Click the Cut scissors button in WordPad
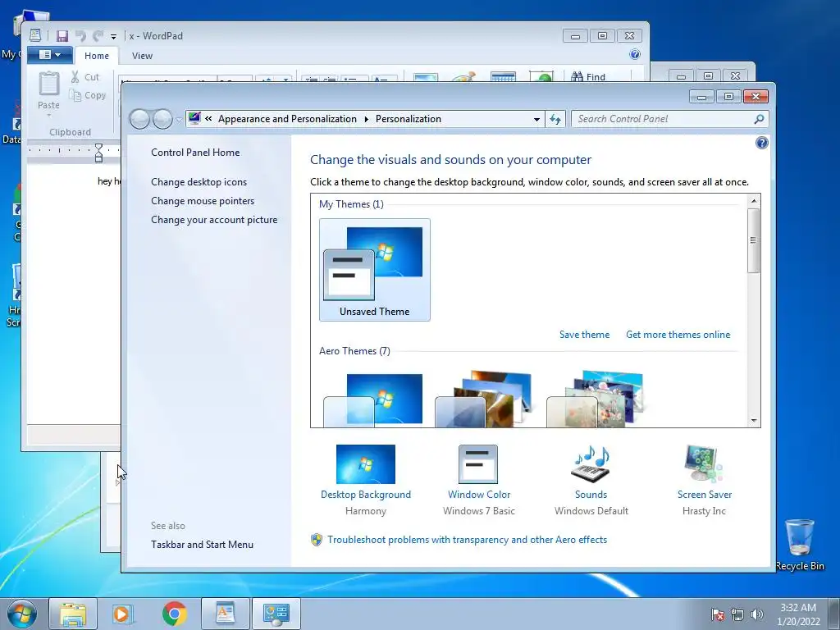The width and height of the screenshot is (840, 630). [85, 77]
